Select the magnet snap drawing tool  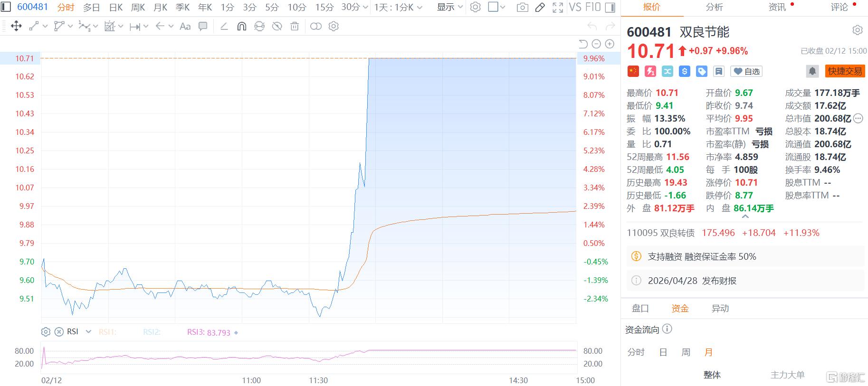pyautogui.click(x=242, y=27)
